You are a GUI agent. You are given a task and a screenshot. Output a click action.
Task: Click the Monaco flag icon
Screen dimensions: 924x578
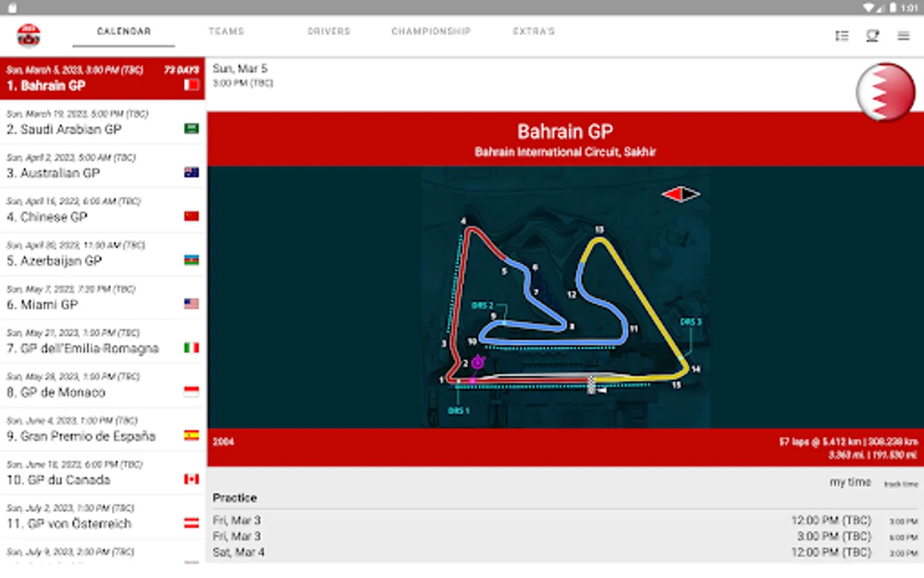pyautogui.click(x=191, y=391)
